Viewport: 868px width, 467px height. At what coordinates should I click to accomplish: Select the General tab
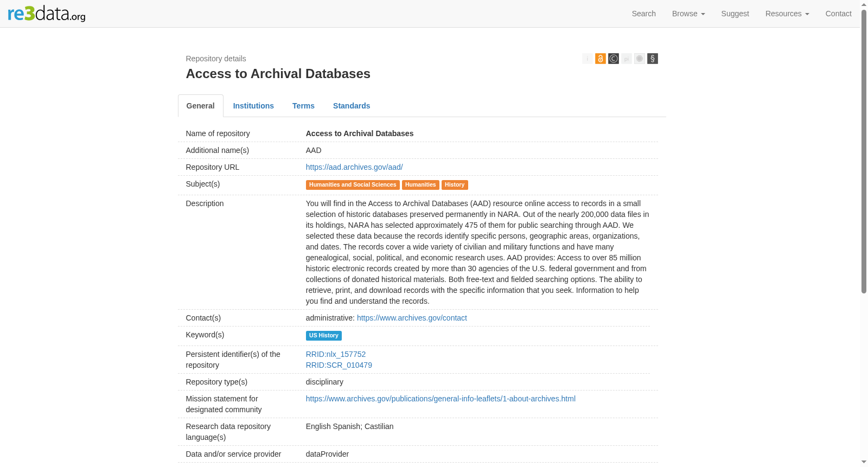[x=201, y=106]
